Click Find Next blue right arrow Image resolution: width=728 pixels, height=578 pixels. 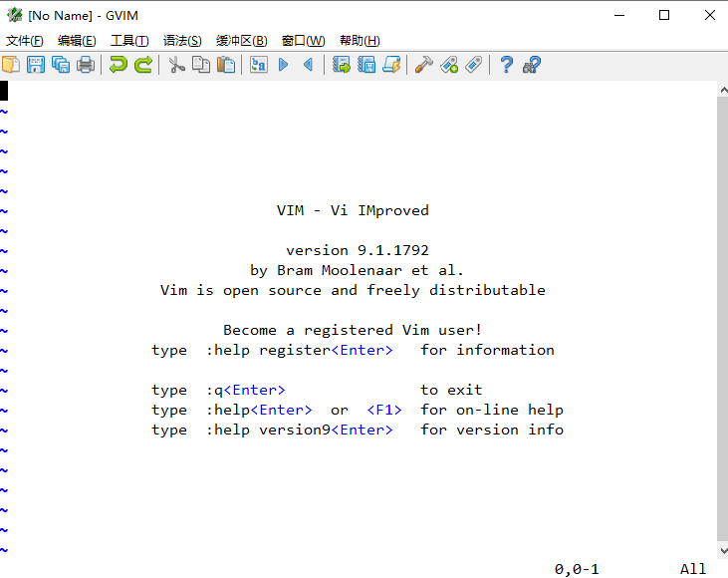[x=283, y=65]
